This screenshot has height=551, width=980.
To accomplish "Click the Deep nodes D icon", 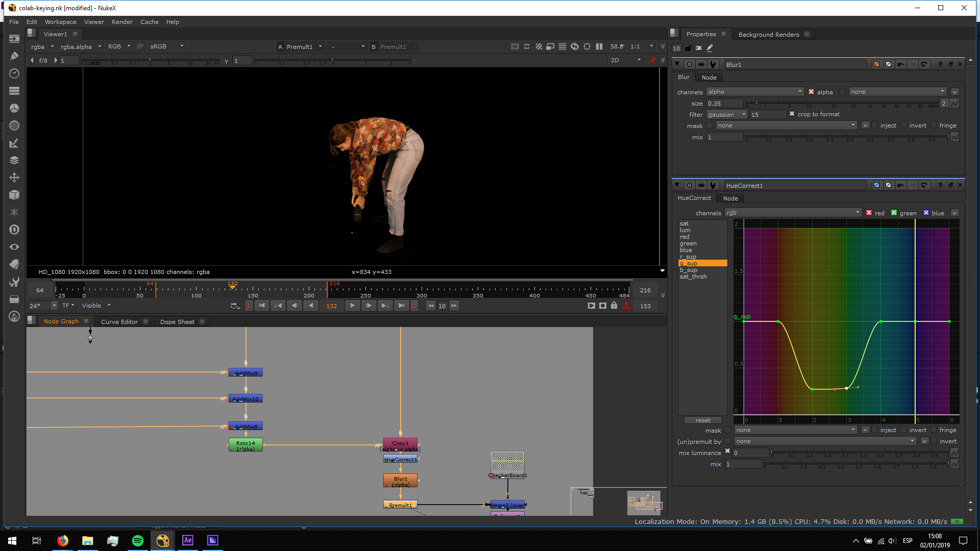I will (x=14, y=230).
